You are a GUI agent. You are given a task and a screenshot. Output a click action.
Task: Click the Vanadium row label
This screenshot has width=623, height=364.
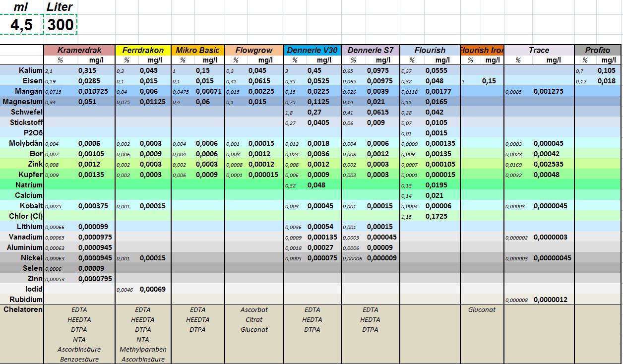tap(26, 237)
